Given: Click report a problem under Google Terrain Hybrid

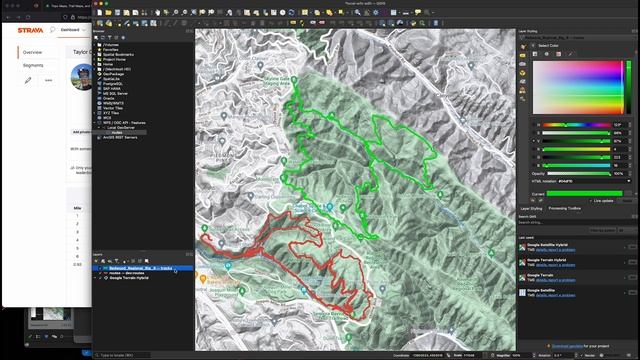Looking at the screenshot, I should coord(562,265).
